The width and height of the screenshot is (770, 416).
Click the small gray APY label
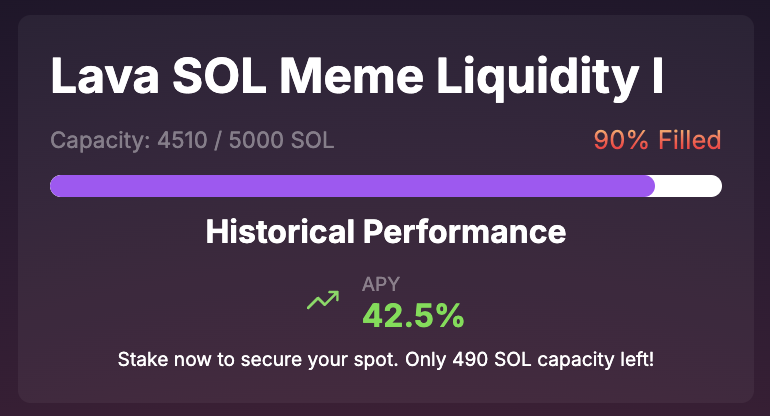click(381, 284)
